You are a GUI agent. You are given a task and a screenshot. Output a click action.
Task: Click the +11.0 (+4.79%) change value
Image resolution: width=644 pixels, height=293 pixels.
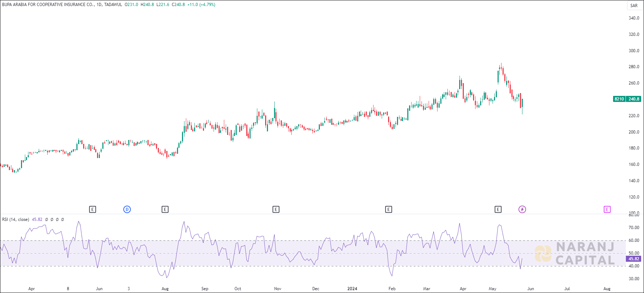pos(201,5)
